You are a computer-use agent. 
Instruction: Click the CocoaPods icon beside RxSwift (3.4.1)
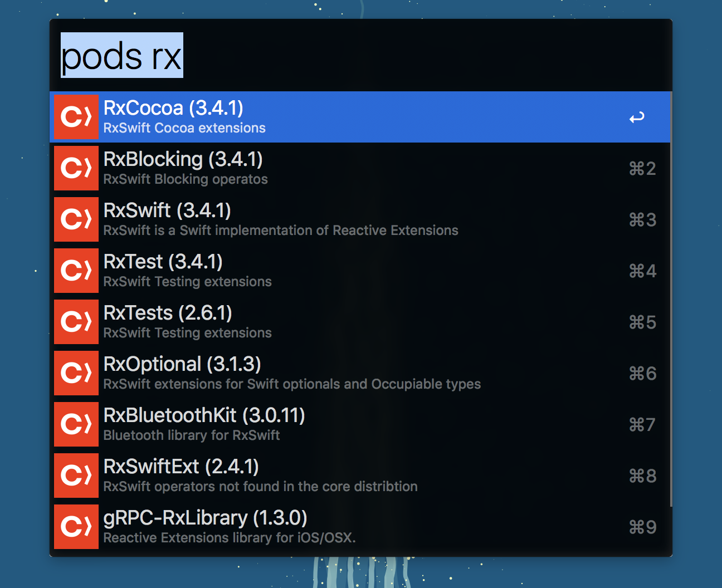click(x=76, y=219)
